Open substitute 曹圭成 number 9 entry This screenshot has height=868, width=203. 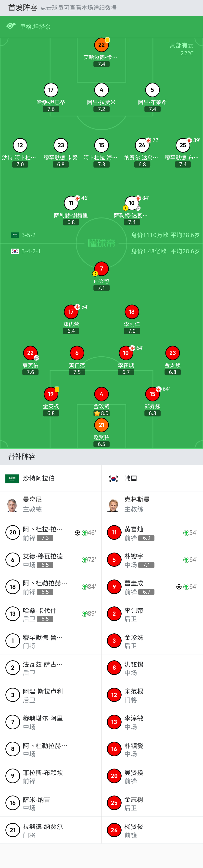152,587
